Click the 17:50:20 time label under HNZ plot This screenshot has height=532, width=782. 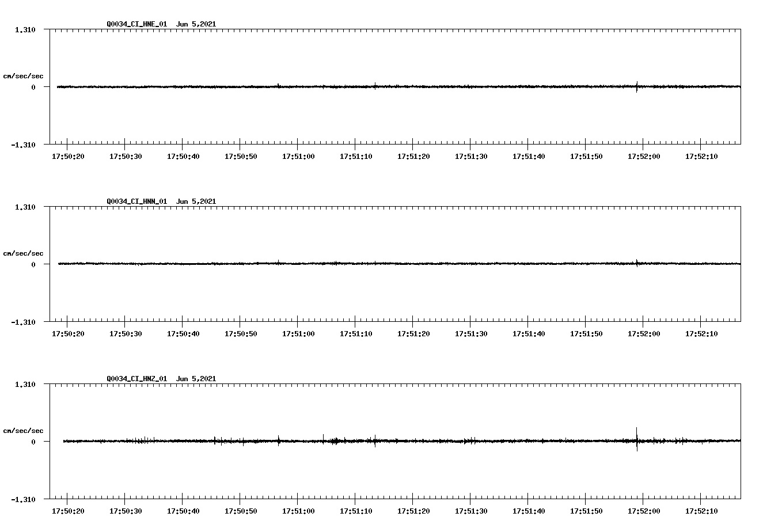[x=68, y=511]
